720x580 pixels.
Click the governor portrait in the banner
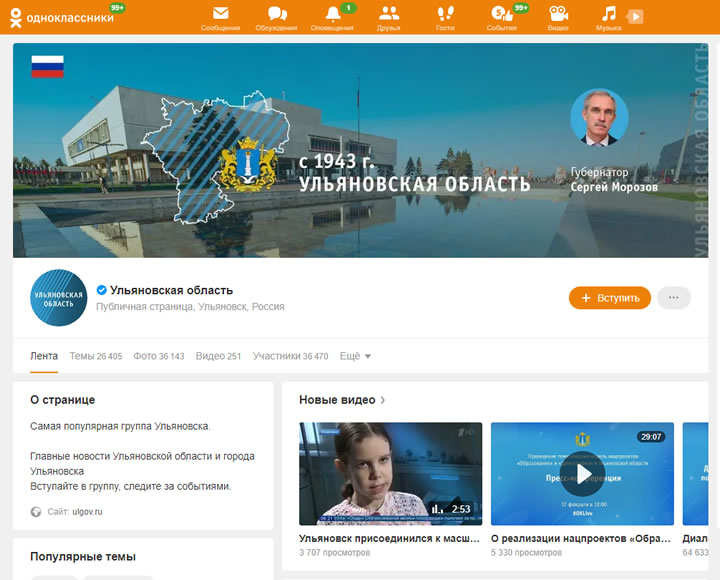pos(599,117)
